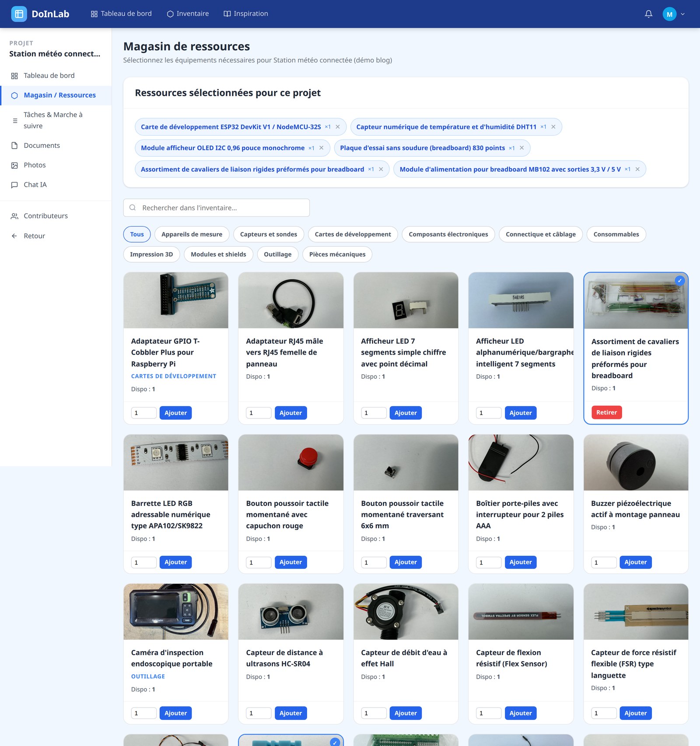Add Boîtier porte-piles 2 piles AAA
This screenshot has width=700, height=746.
tap(521, 562)
